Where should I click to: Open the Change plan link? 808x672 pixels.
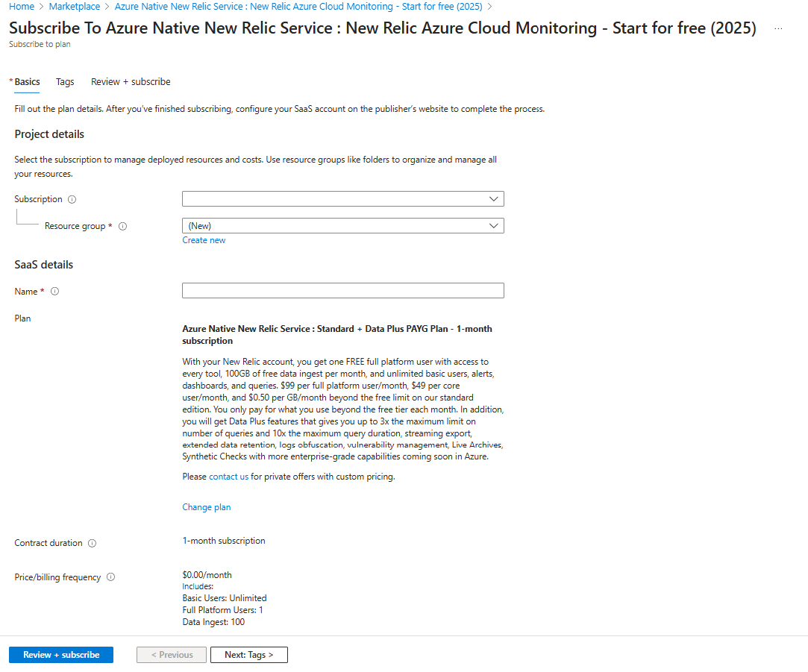206,506
